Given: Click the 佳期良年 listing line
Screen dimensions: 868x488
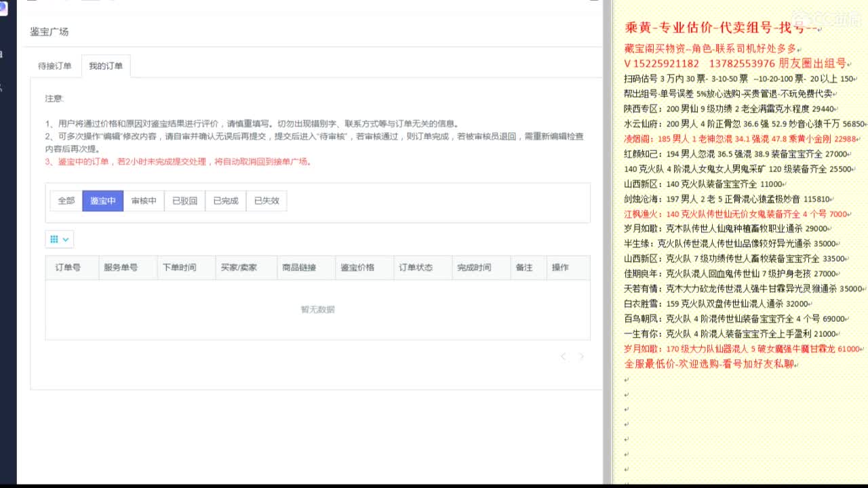Looking at the screenshot, I should tap(730, 274).
